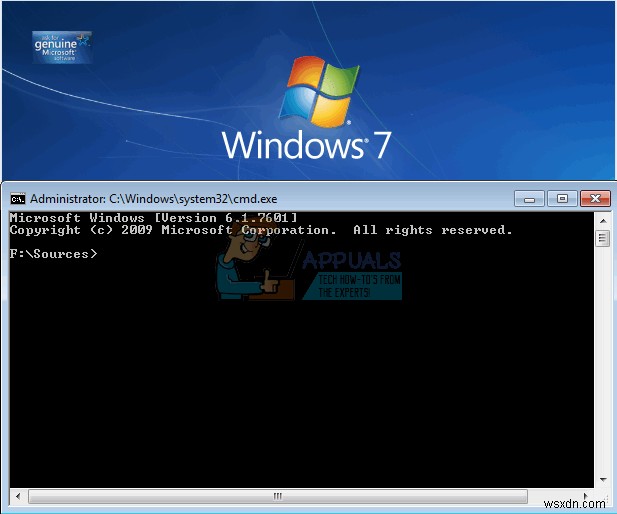Click the Copyright 2009 Microsoft Corporation line
The height and width of the screenshot is (514, 617).
(261, 230)
